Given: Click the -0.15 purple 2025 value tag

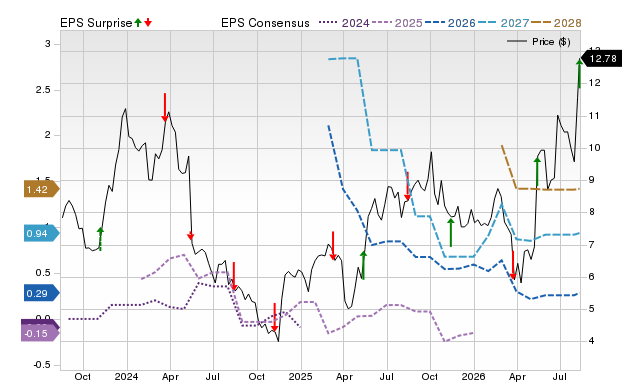Looking at the screenshot, I should click(40, 333).
